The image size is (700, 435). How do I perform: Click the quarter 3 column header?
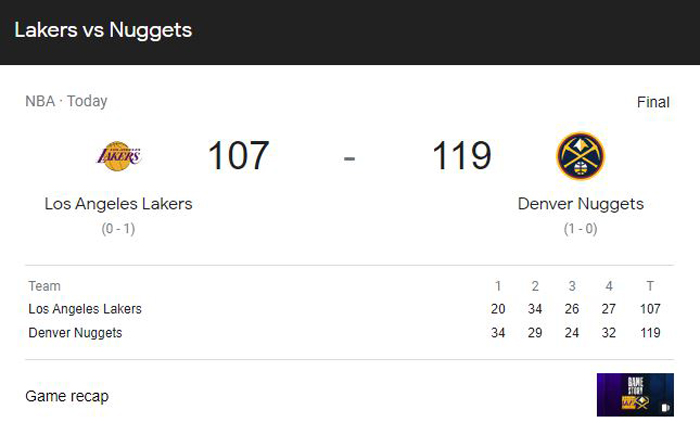coord(572,286)
